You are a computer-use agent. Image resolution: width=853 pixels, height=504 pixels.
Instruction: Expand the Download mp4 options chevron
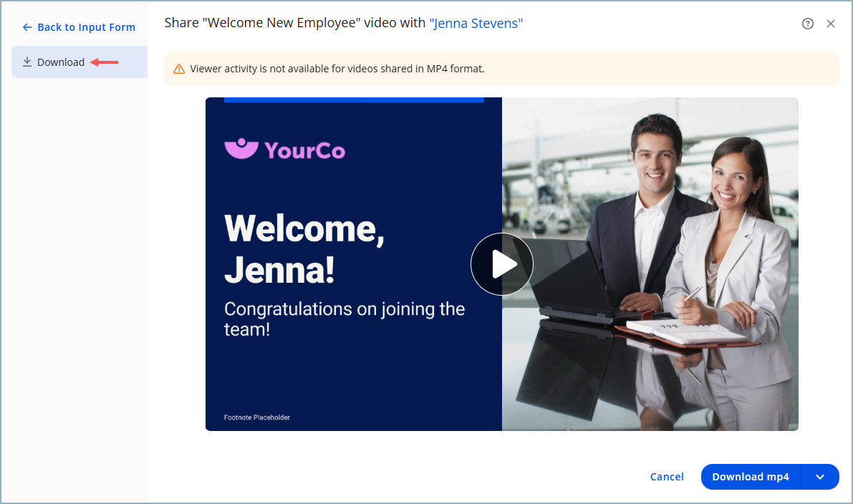(820, 477)
